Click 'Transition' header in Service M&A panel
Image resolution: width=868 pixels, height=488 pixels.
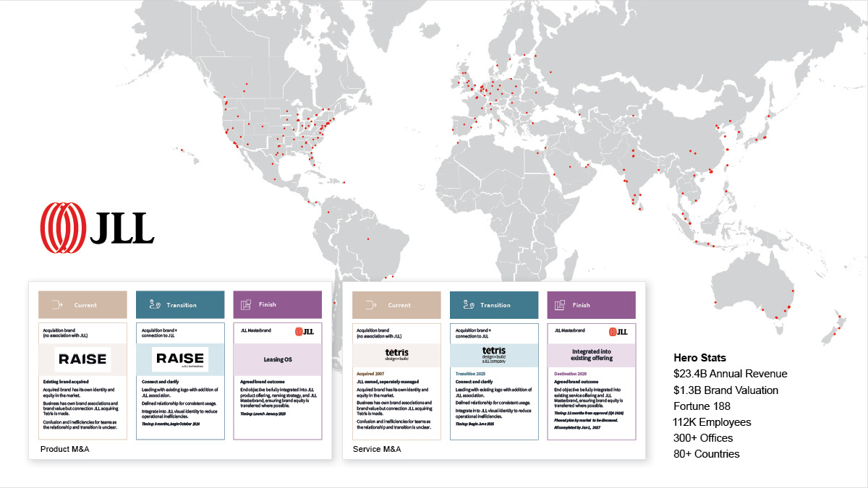pos(494,305)
